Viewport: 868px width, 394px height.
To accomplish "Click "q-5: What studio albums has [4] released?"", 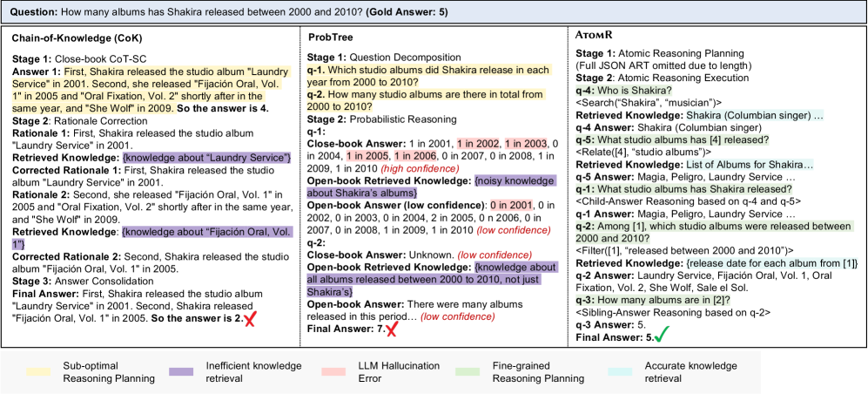I will (x=672, y=138).
